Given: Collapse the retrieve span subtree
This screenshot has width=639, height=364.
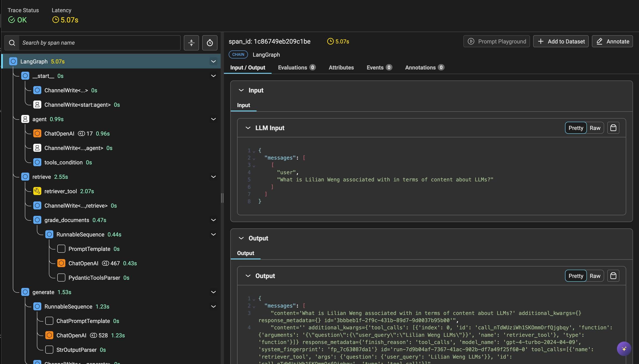Looking at the screenshot, I should tap(213, 177).
